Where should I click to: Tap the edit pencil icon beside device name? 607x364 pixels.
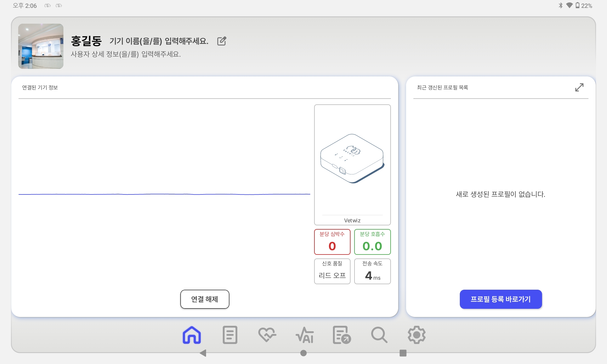222,41
